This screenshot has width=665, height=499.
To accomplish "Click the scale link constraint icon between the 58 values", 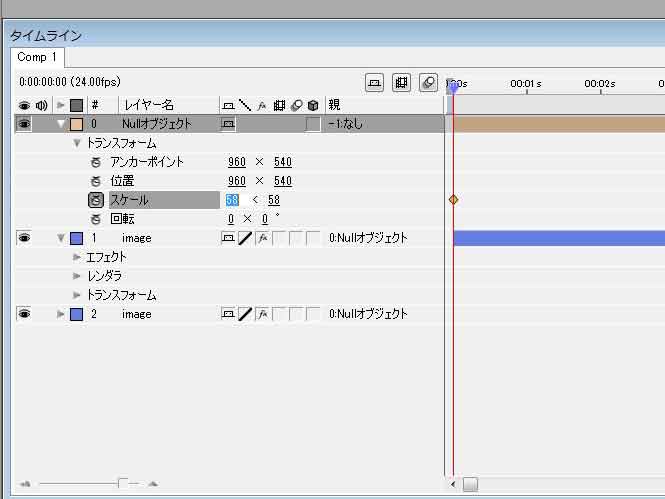I will tap(255, 200).
